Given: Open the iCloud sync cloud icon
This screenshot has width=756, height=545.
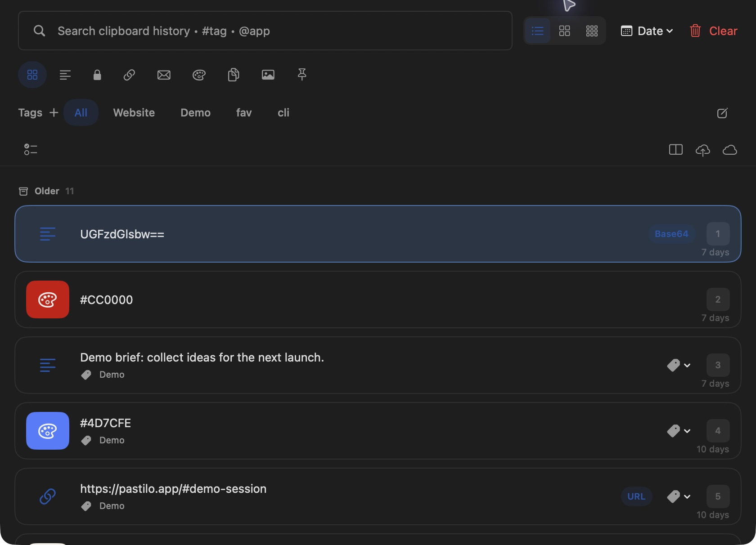Looking at the screenshot, I should tap(730, 149).
